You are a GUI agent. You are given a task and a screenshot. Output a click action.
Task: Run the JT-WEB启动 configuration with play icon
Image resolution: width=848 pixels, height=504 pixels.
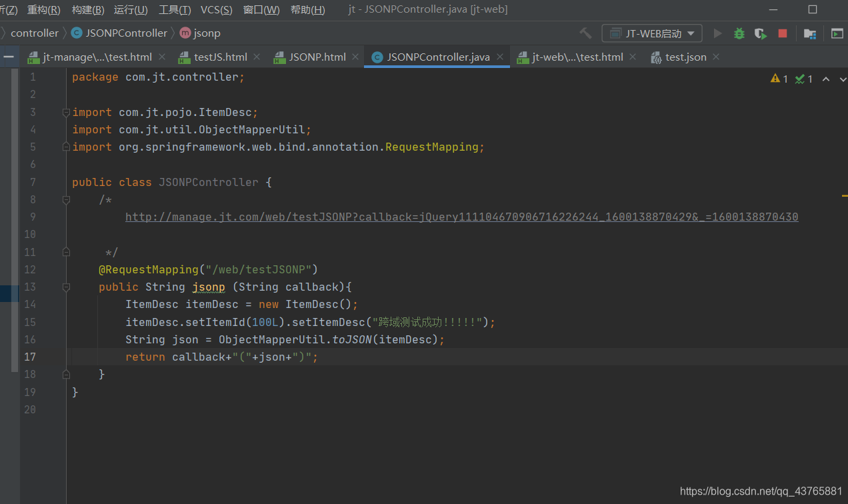coord(717,33)
